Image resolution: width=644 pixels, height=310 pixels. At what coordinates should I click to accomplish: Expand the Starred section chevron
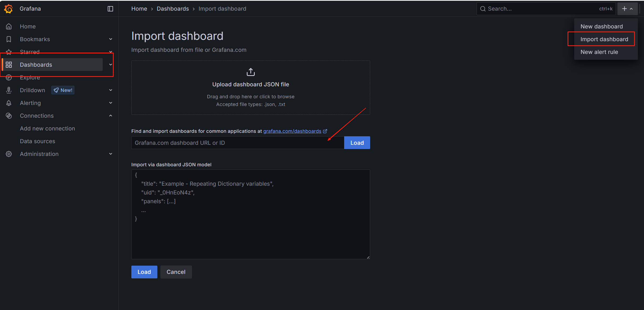click(x=111, y=52)
